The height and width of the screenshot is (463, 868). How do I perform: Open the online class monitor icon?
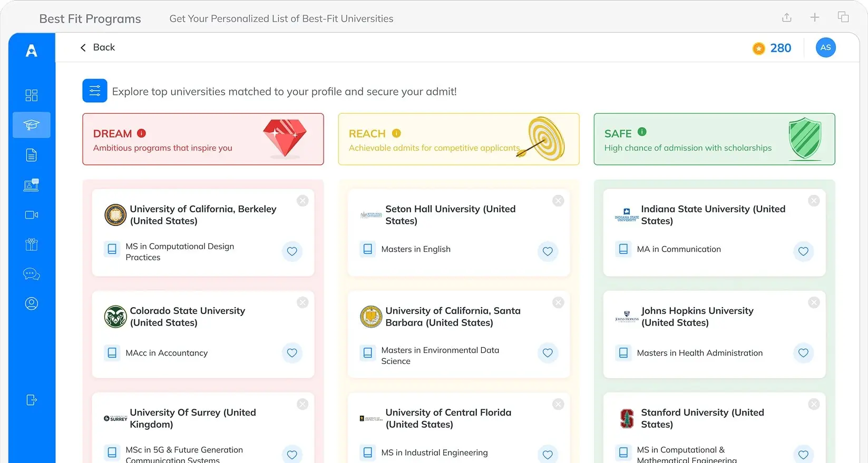[x=32, y=185]
